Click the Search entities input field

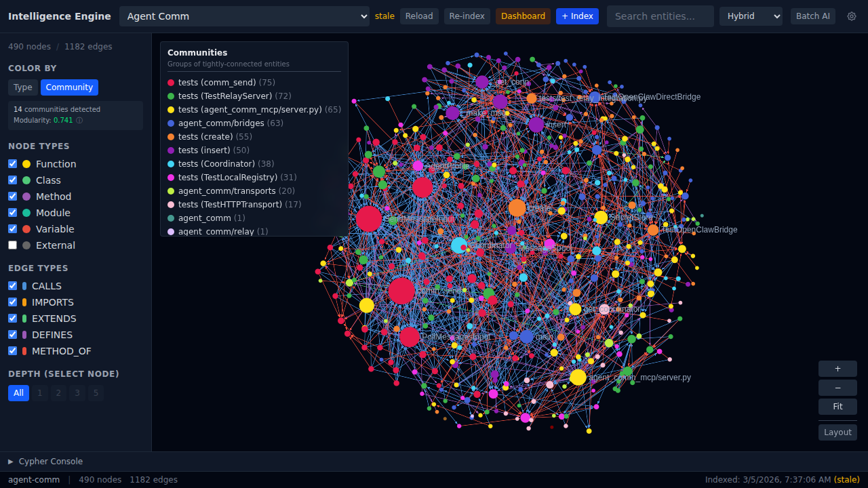click(x=660, y=16)
